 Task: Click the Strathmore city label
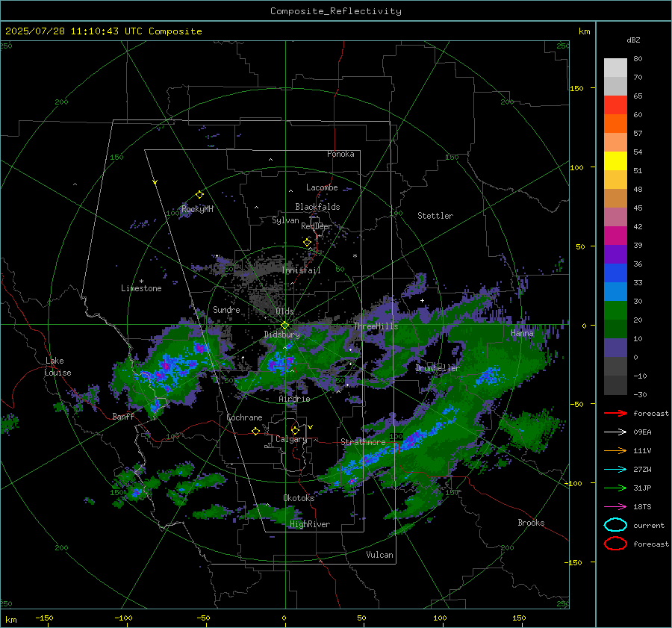[x=363, y=442]
